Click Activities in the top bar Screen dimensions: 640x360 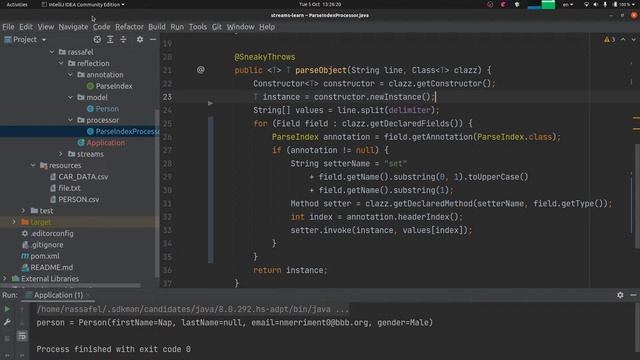pos(17,4)
